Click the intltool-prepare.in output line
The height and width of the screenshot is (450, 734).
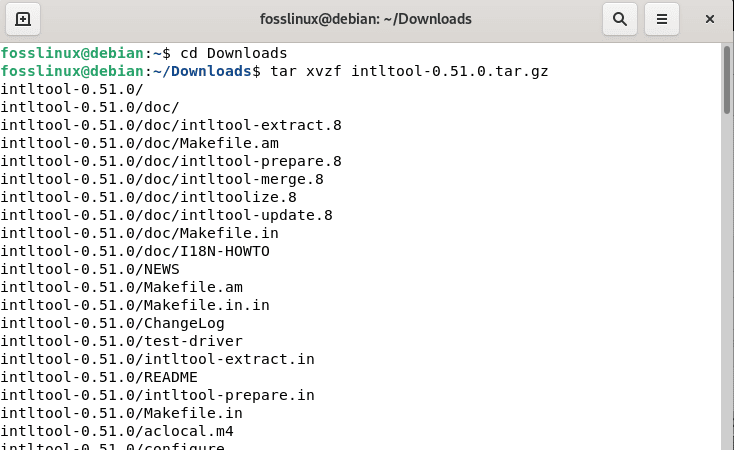[157, 395]
